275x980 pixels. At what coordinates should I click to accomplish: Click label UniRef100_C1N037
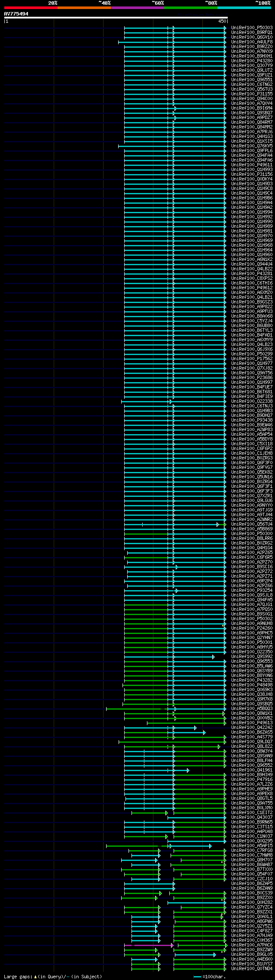tap(252, 836)
